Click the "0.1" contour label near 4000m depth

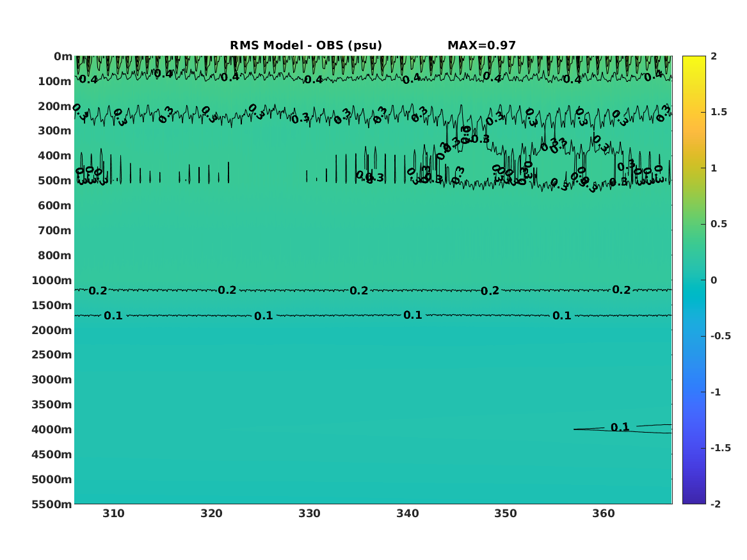click(x=620, y=428)
